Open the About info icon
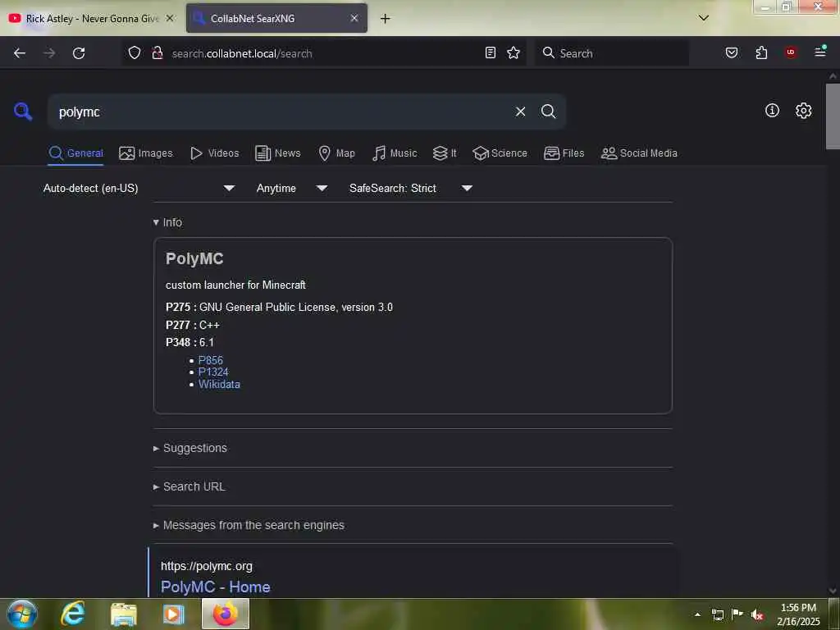 pyautogui.click(x=772, y=111)
